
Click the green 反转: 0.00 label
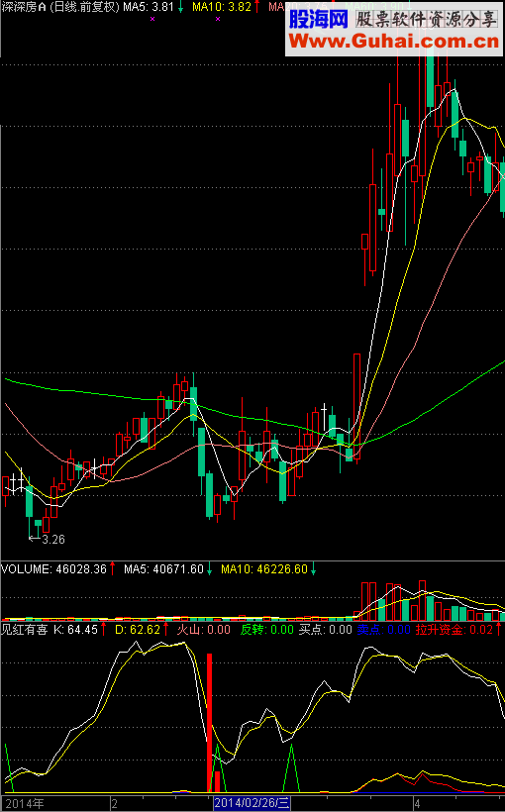(266, 630)
